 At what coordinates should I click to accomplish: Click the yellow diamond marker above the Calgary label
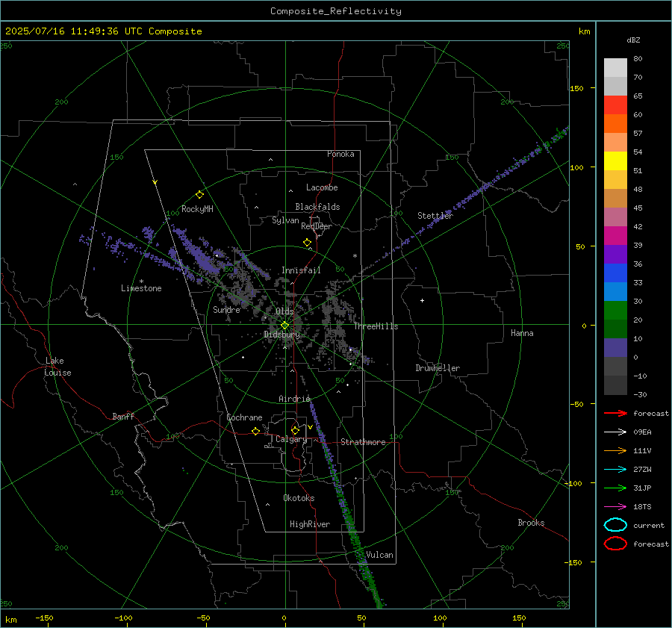(295, 430)
